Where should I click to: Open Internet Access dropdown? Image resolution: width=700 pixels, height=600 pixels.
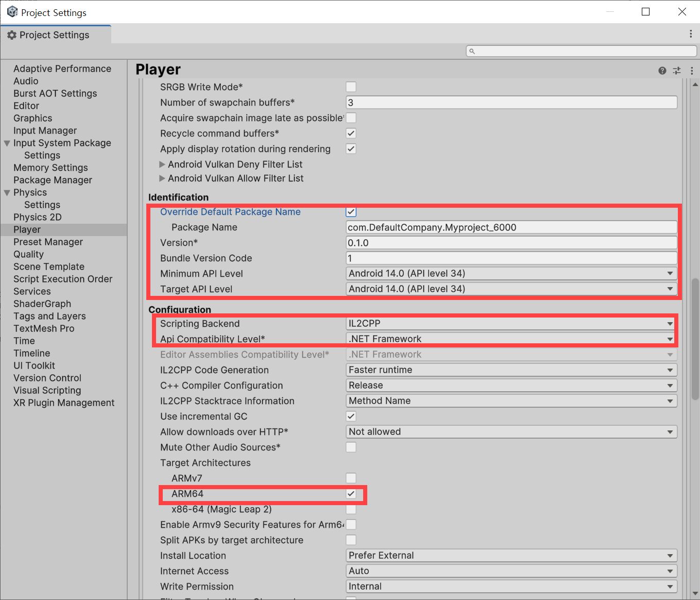coord(511,571)
